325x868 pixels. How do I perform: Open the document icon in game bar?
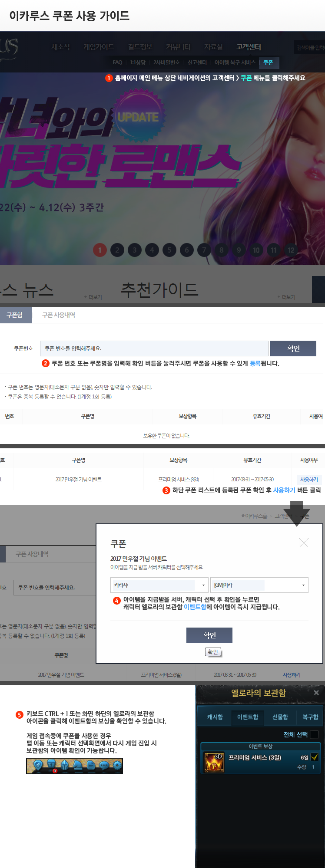pyautogui.click(x=91, y=765)
